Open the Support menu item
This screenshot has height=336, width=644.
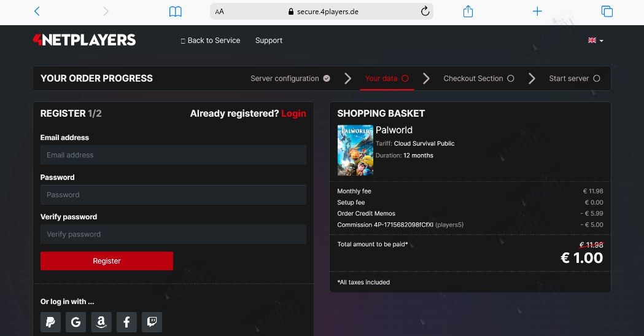[x=269, y=41]
